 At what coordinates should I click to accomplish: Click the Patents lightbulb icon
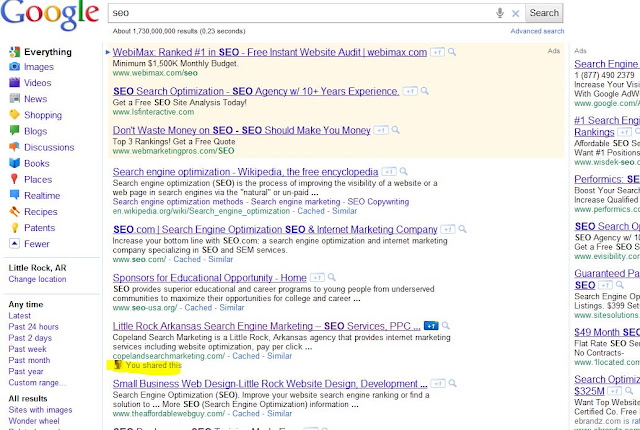click(x=14, y=227)
